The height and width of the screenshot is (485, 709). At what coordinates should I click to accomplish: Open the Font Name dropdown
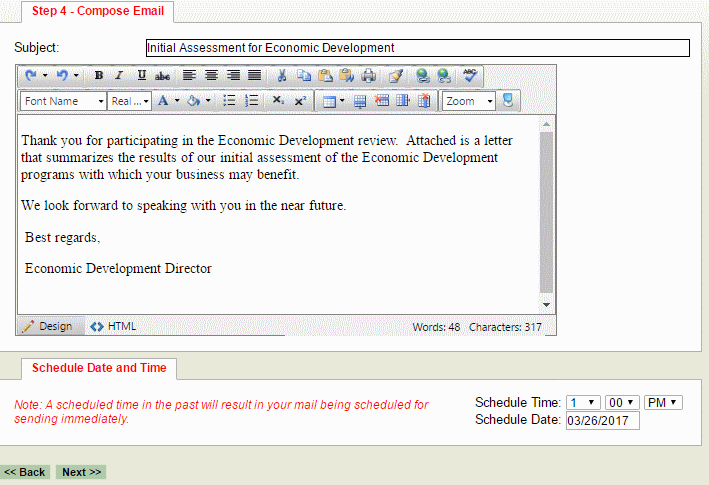[64, 101]
